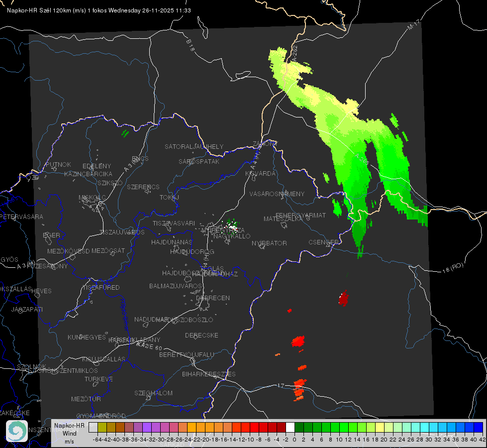The width and height of the screenshot is (487, 448).
Task: Click the HAJDÚDOROG town label
Action: (x=192, y=251)
